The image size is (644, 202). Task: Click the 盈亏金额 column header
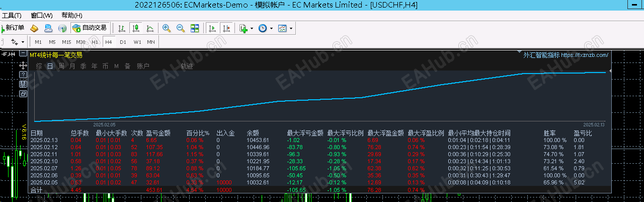[x=158, y=133]
